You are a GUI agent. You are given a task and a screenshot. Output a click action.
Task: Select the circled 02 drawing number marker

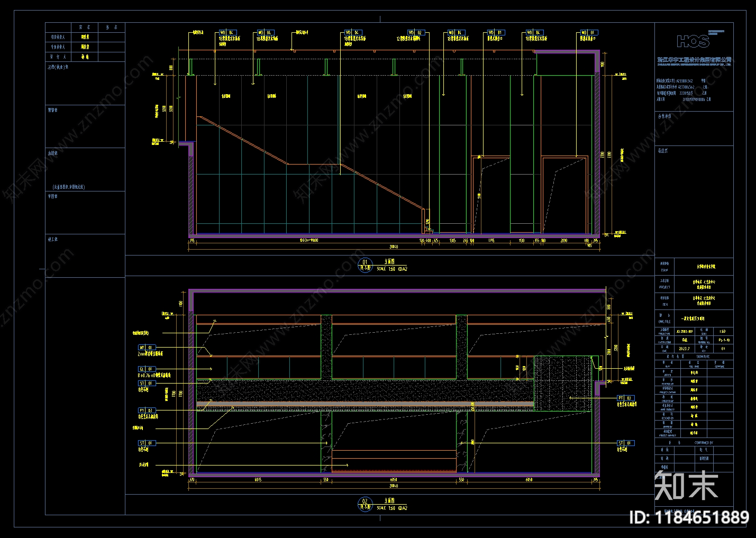tap(365, 504)
